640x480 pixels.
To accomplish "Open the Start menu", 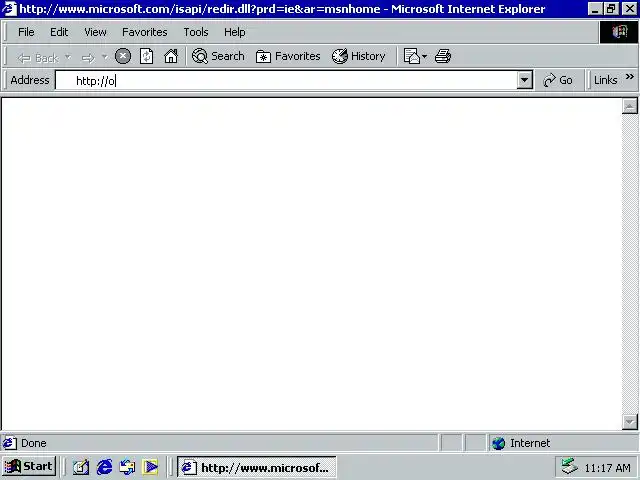I will [29, 466].
